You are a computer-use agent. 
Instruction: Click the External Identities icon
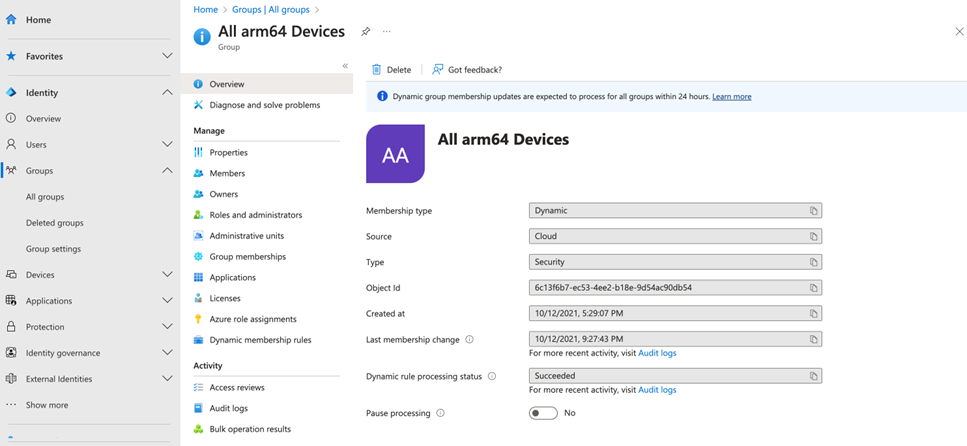(x=11, y=379)
